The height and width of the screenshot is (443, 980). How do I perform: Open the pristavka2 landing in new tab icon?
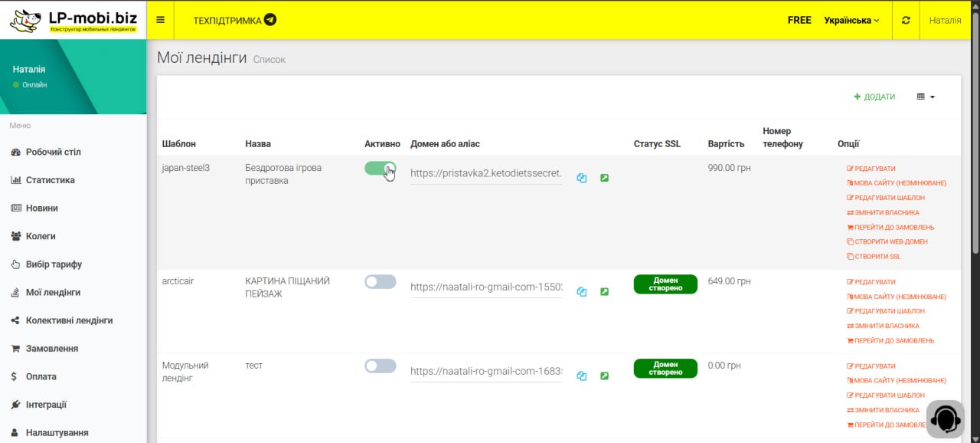click(604, 178)
